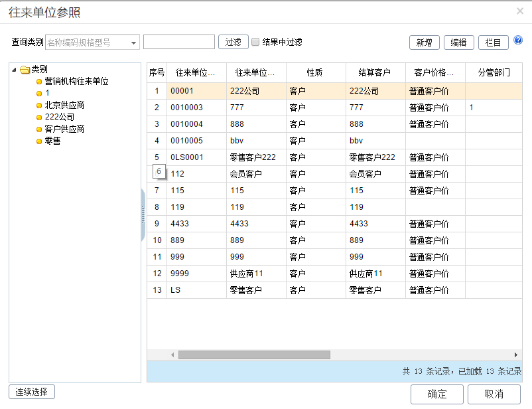
Task: Click the search filter text field
Action: pos(179,42)
